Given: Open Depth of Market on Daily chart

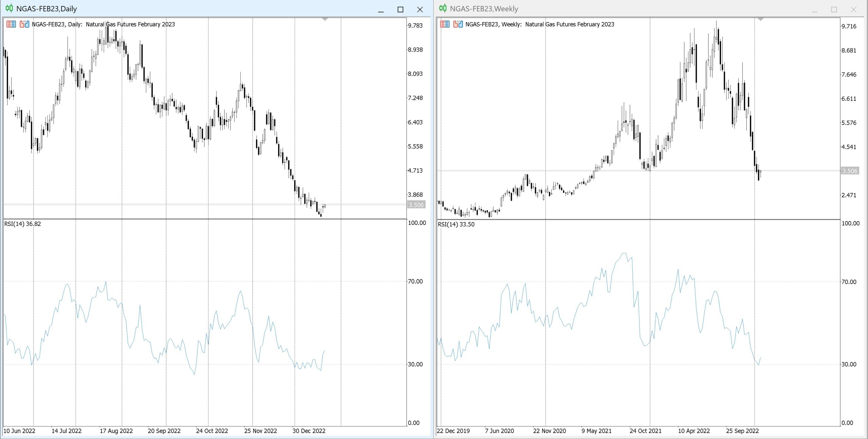Looking at the screenshot, I should 11,24.
